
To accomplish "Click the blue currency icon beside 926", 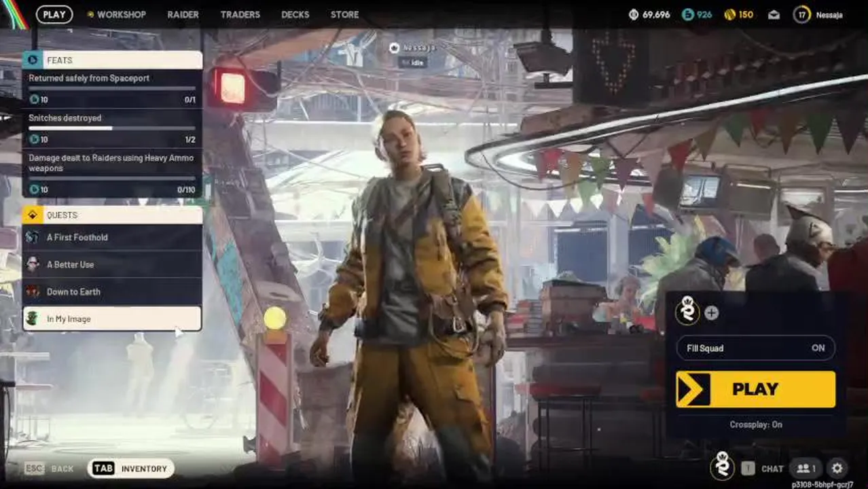I will click(x=688, y=14).
